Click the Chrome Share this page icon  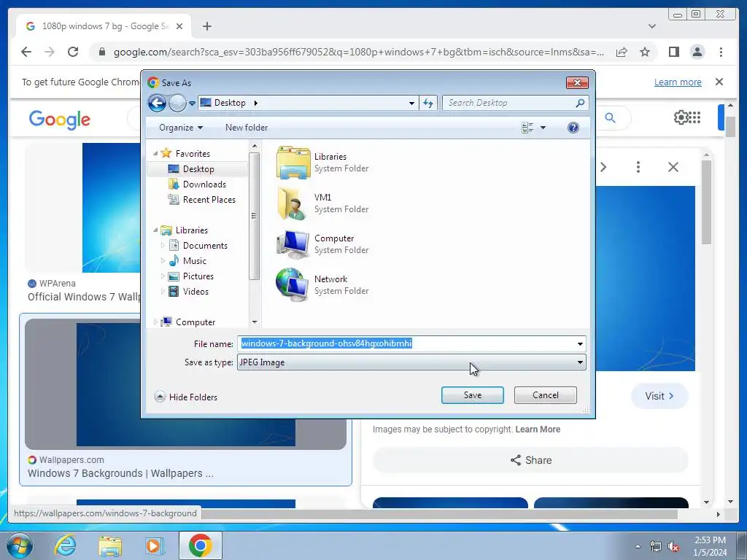pos(622,52)
